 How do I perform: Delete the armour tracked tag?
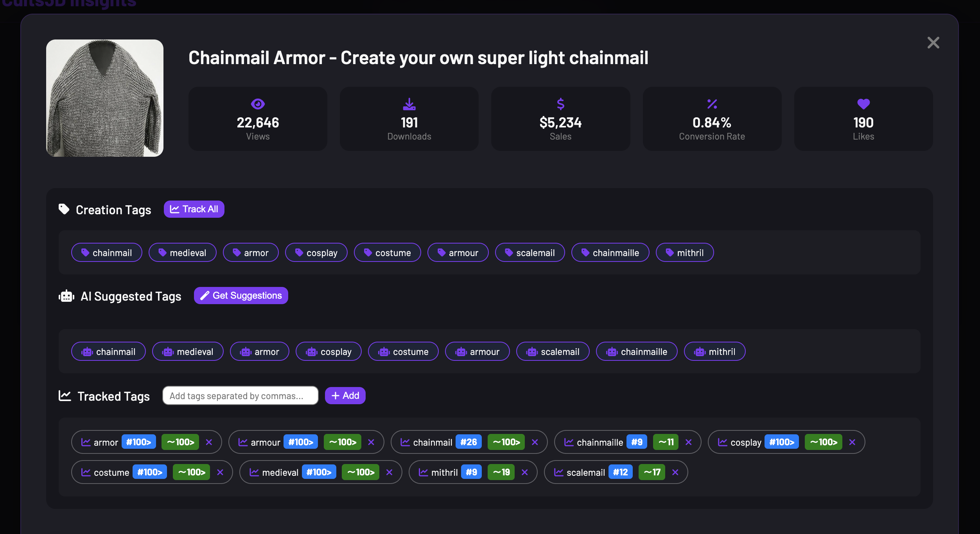point(371,442)
